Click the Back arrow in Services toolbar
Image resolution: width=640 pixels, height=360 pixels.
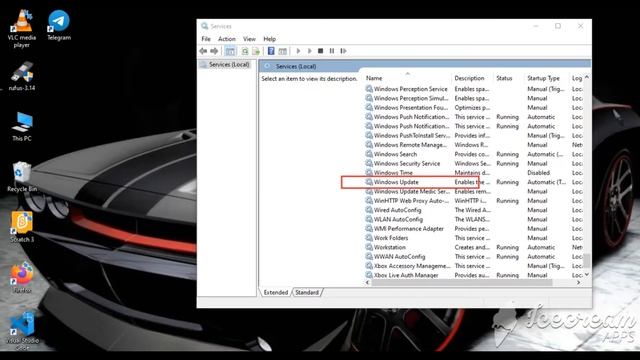click(x=203, y=51)
